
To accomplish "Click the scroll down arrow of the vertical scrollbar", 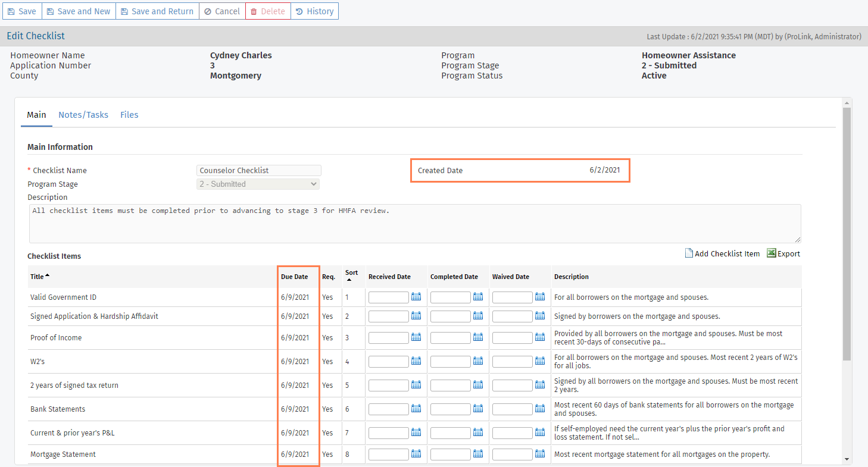I will [847, 459].
